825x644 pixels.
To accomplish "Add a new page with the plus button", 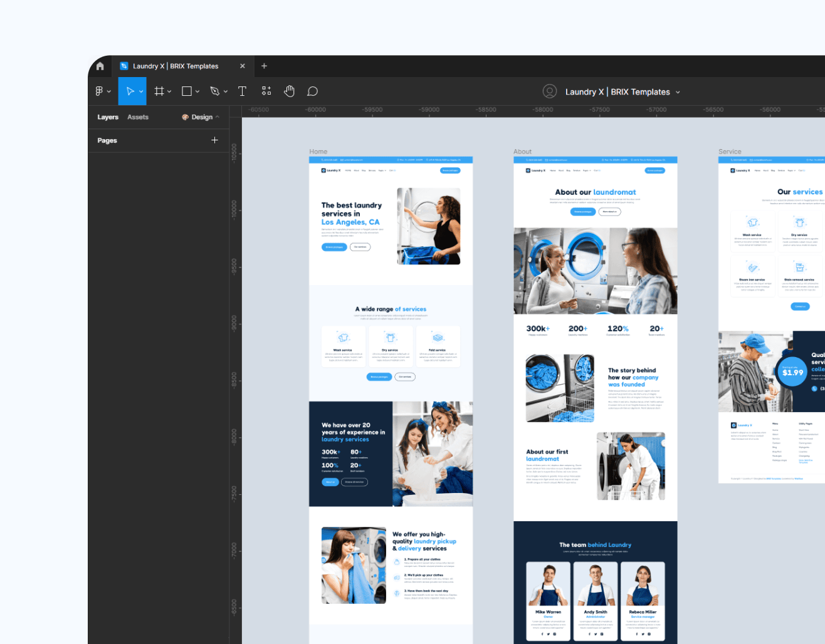I will 214,140.
